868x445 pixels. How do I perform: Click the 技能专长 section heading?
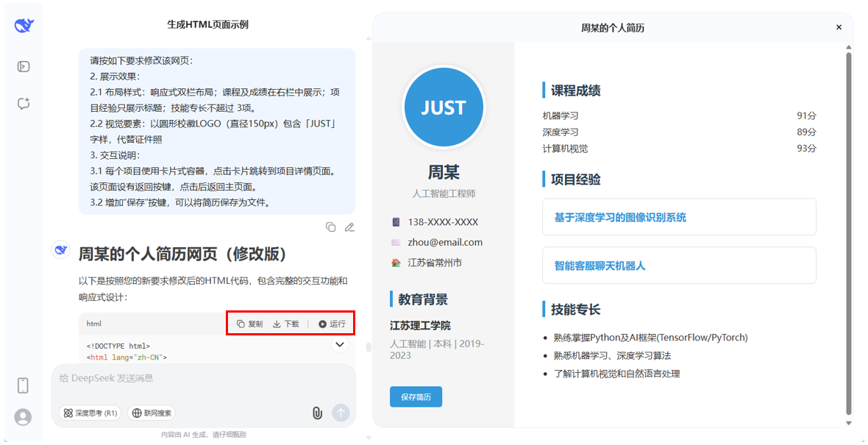tap(575, 310)
